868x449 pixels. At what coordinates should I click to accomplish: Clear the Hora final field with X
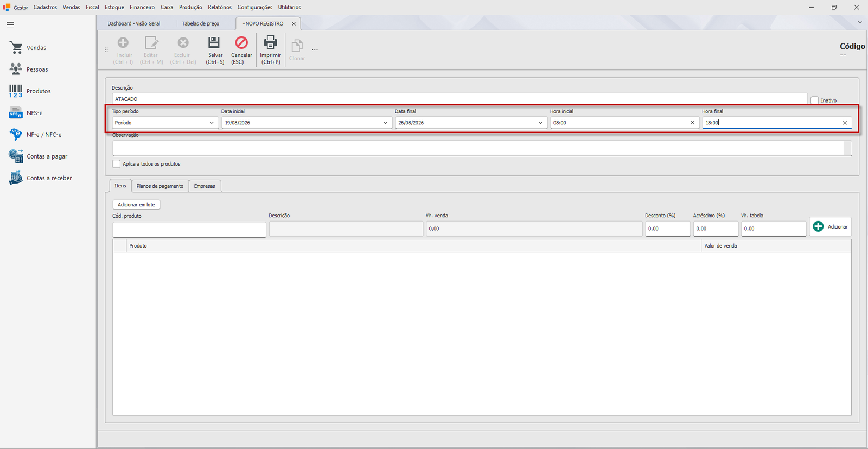pos(845,123)
